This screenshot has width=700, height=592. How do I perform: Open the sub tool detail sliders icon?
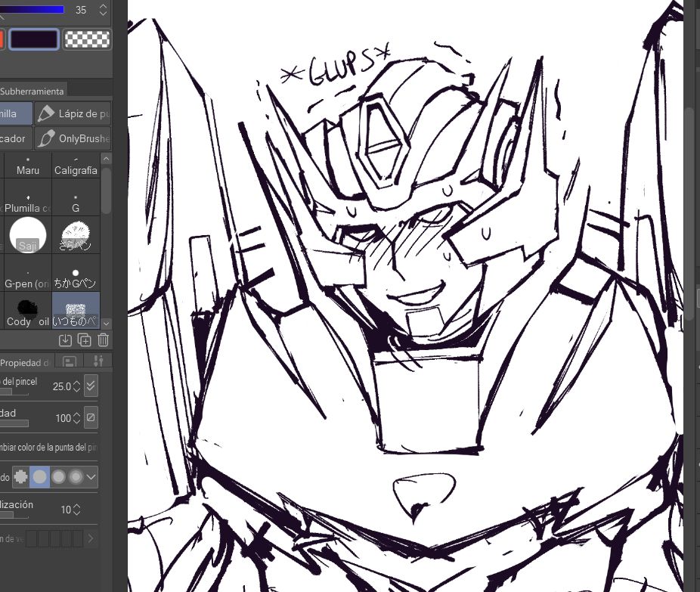pos(98,361)
